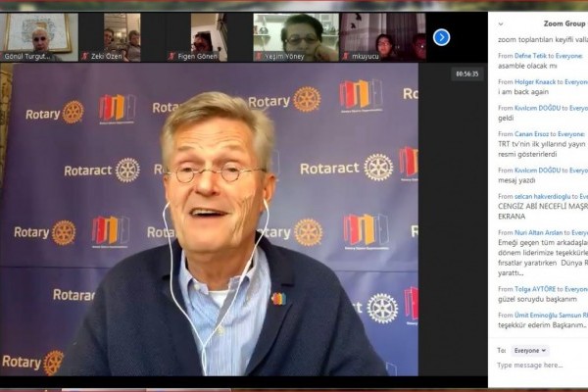The width and height of the screenshot is (588, 392).
Task: Show next page of participant thumbnails
Action: point(441,37)
